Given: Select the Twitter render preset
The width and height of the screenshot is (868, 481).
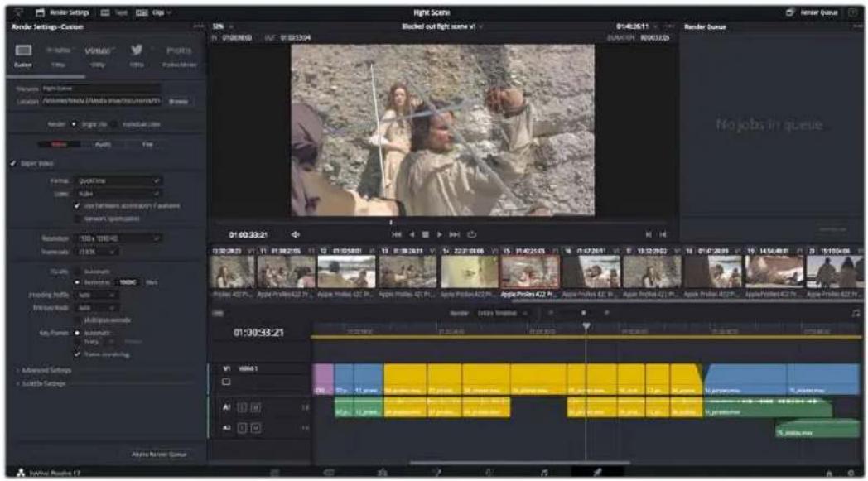Looking at the screenshot, I should click(137, 56).
